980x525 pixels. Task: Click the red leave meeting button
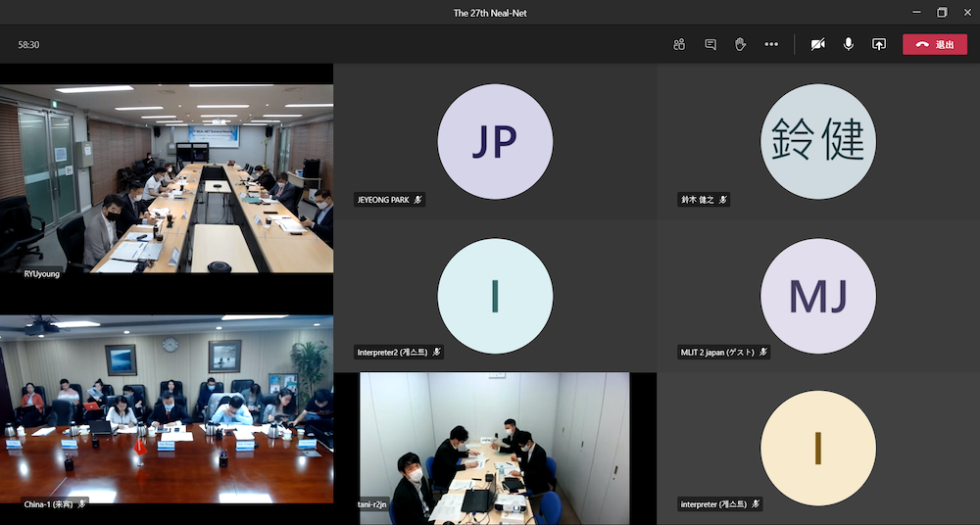934,44
